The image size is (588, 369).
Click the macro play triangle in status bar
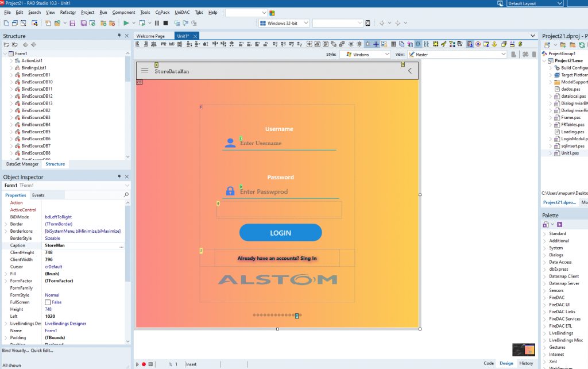[x=137, y=364]
